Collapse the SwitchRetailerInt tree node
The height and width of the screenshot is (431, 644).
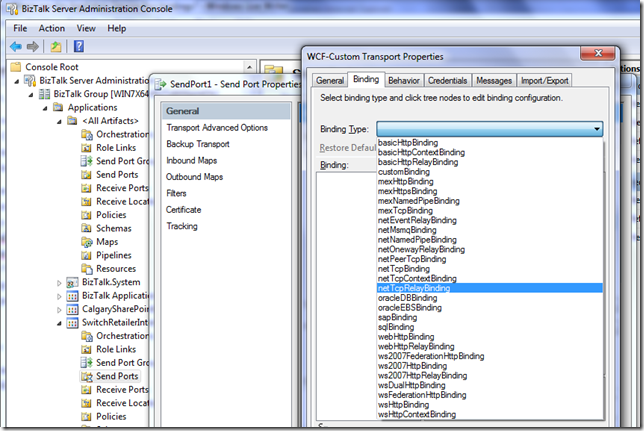pos(60,323)
